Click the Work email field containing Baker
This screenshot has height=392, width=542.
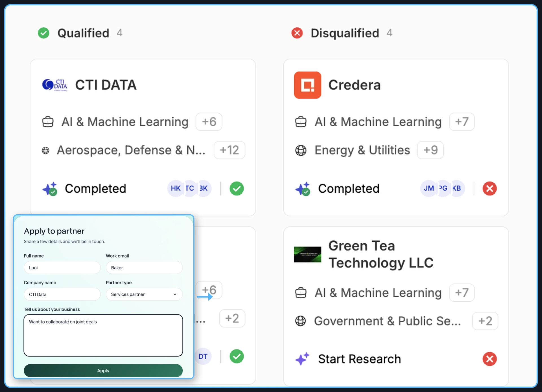[144, 268]
